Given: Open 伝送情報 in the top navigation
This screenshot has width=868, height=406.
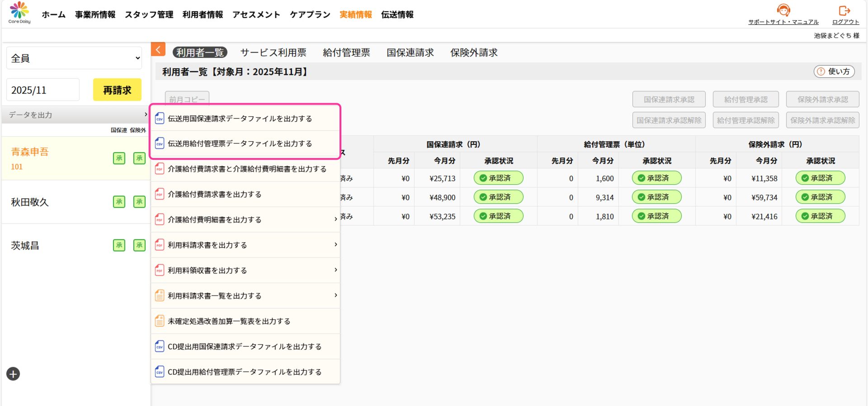Looking at the screenshot, I should 397,14.
